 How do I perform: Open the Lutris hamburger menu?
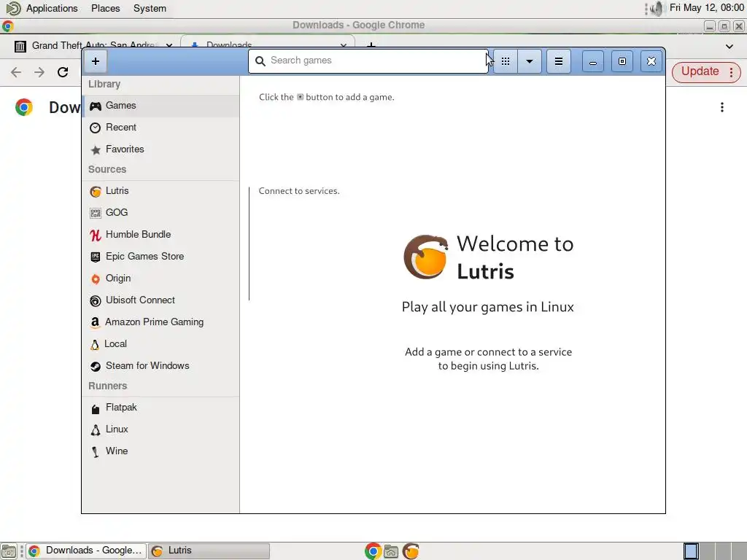point(558,61)
